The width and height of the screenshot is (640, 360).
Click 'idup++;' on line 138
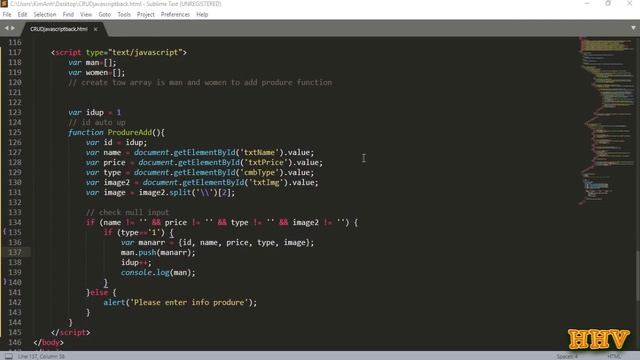tap(136, 262)
